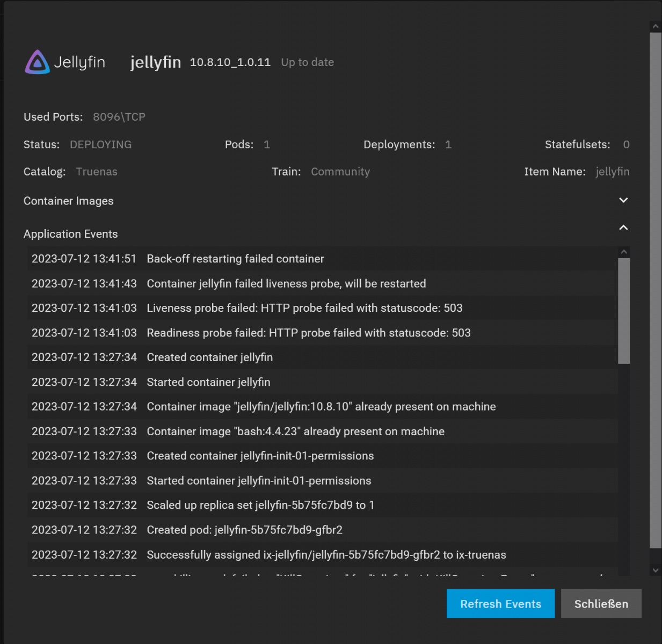The height and width of the screenshot is (644, 662).
Task: Select 'Started container jellyfin-init-01-permissions' event
Action: pyautogui.click(x=322, y=481)
